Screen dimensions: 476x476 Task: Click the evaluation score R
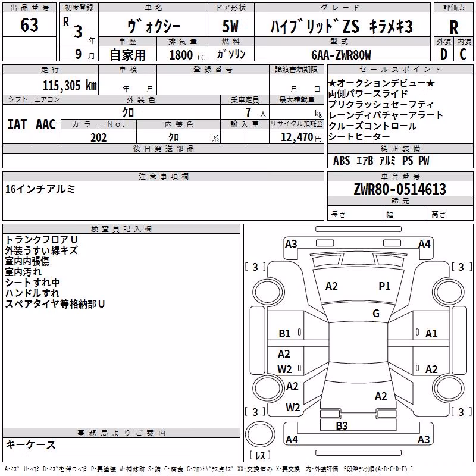click(453, 27)
